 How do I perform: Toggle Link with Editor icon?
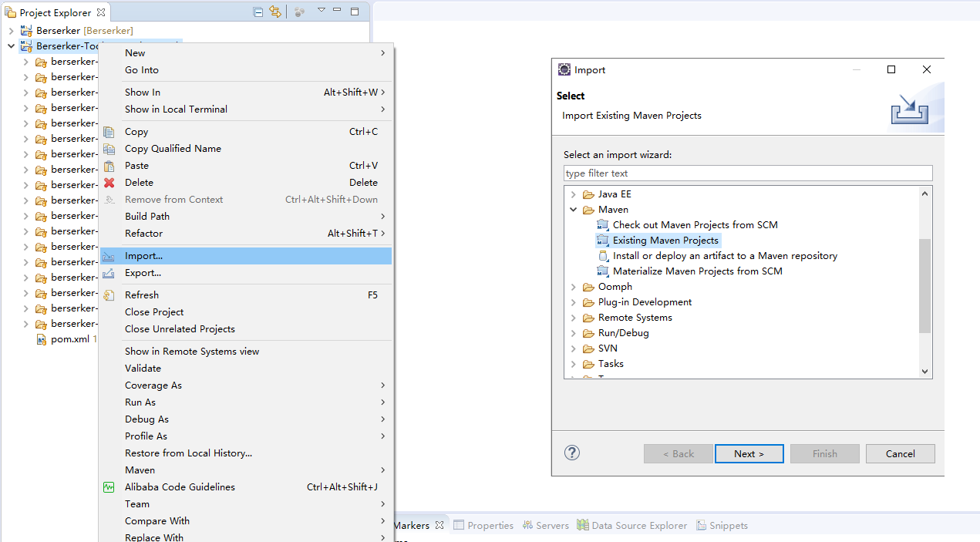274,12
